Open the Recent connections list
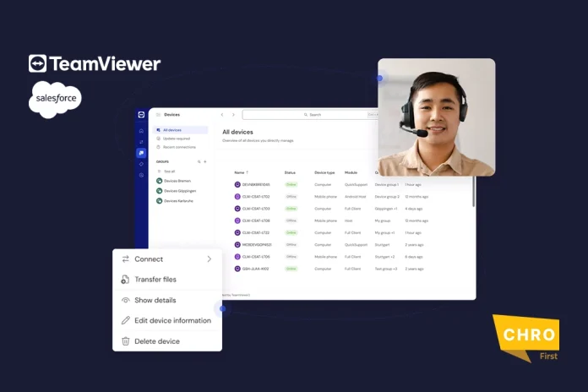 click(x=179, y=147)
